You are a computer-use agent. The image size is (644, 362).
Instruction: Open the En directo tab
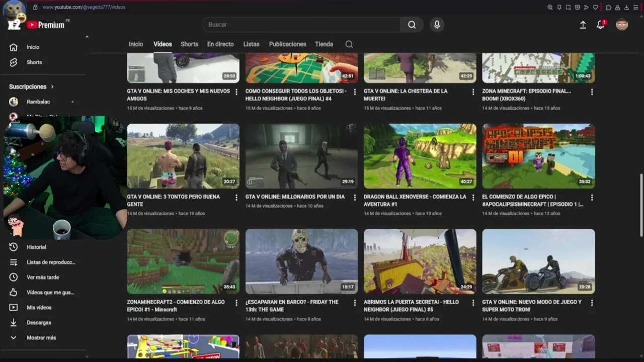(220, 44)
